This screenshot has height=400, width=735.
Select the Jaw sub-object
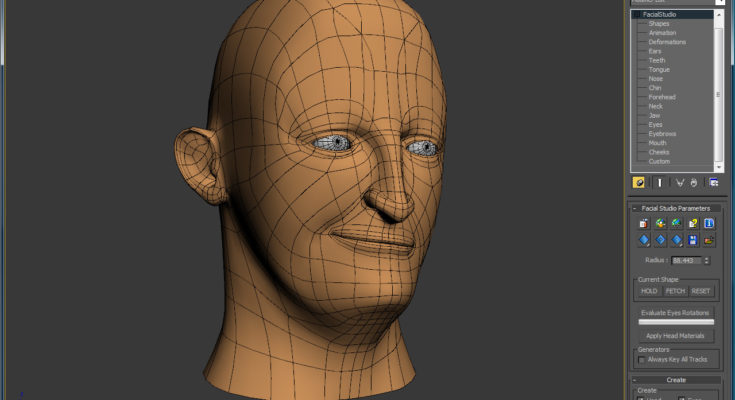(654, 115)
